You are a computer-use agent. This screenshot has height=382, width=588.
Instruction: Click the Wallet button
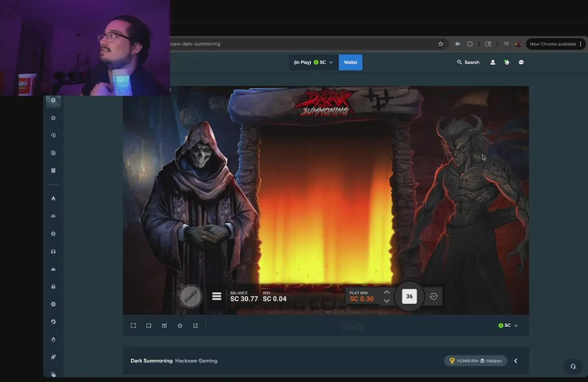pos(350,62)
